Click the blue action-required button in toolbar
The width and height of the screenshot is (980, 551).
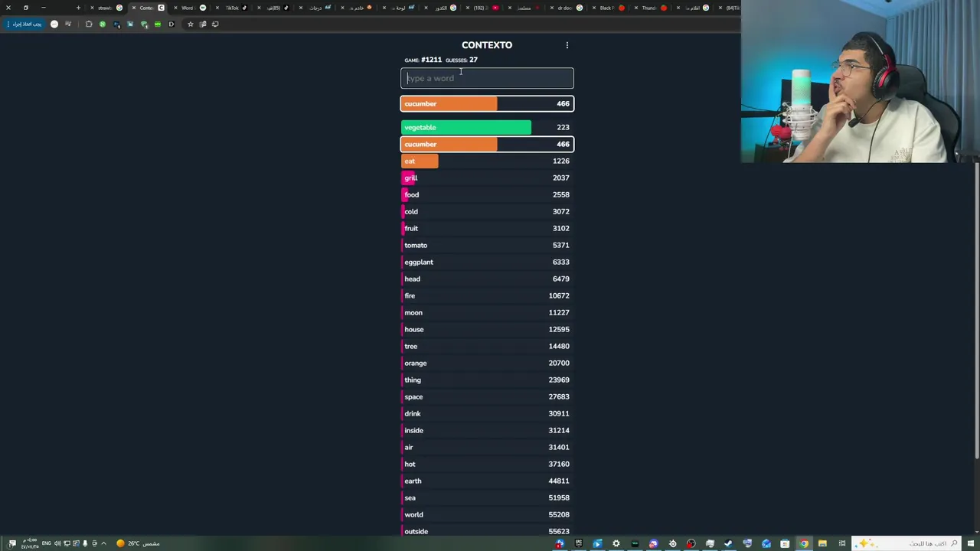tap(24, 24)
